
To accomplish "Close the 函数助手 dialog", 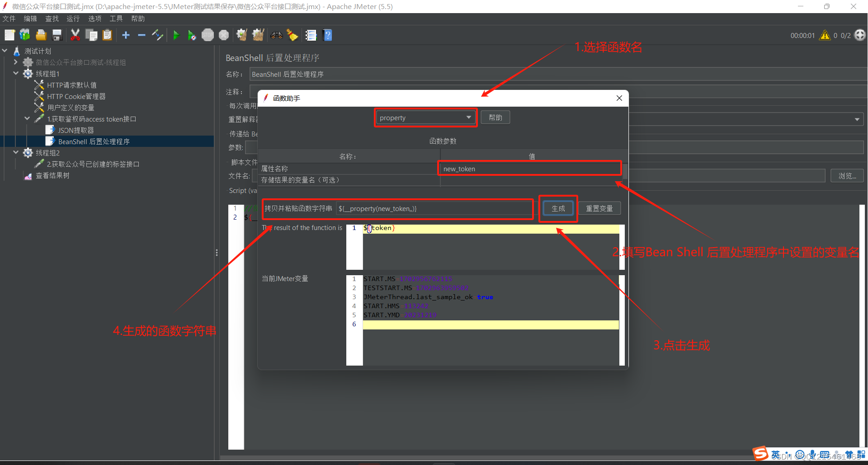I will (619, 98).
